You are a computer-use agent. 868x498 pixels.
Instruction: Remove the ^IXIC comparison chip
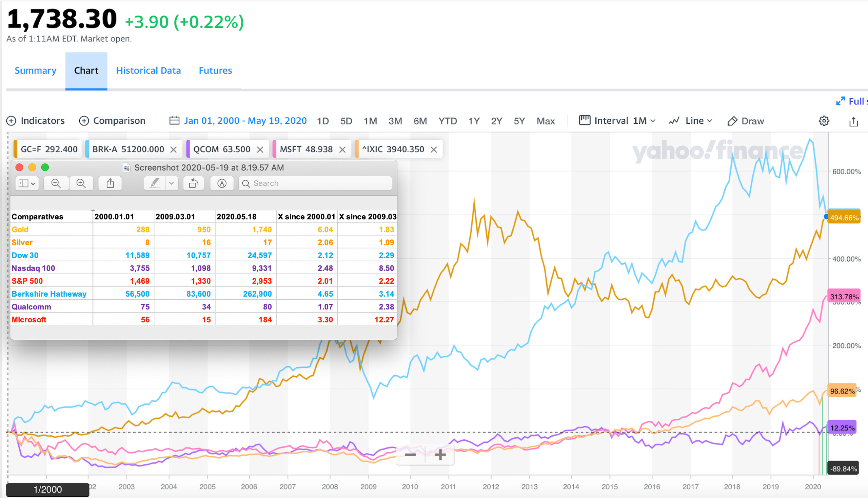point(434,150)
